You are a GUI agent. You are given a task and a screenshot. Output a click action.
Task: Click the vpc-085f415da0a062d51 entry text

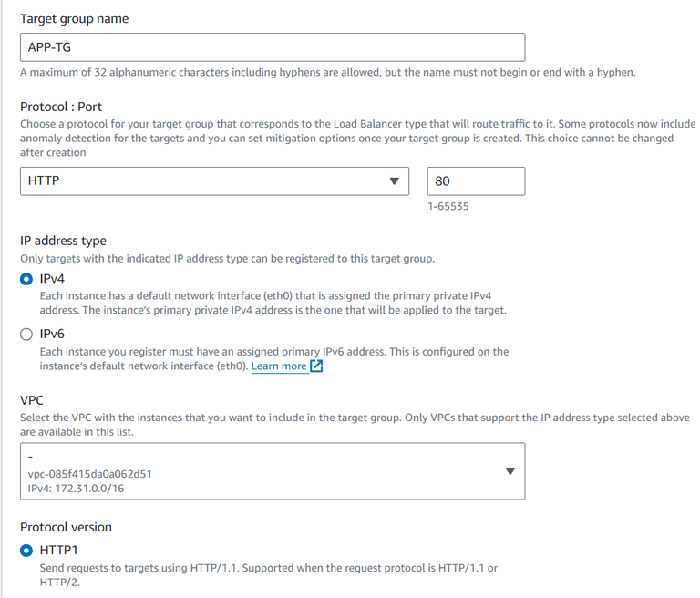(88, 473)
